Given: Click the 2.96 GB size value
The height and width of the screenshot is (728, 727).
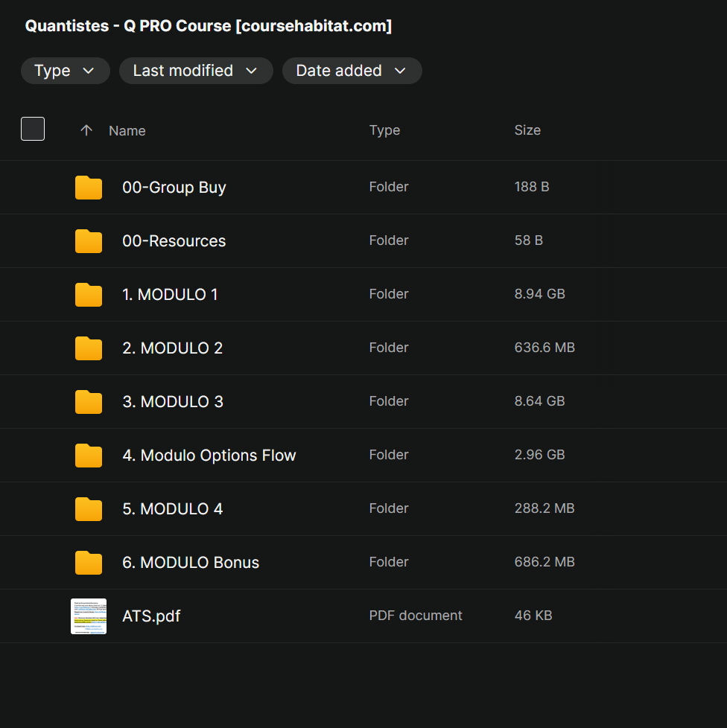Looking at the screenshot, I should (539, 455).
